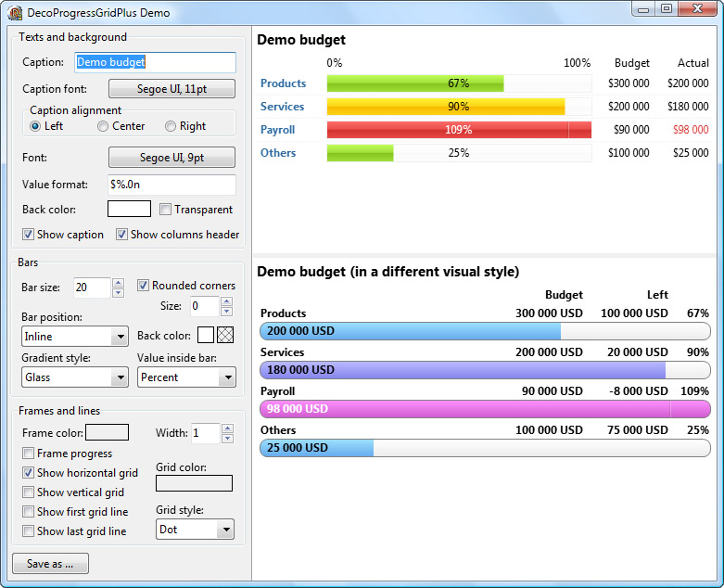This screenshot has width=724, height=588.
Task: Increase bar size with up arrow
Action: point(118,283)
